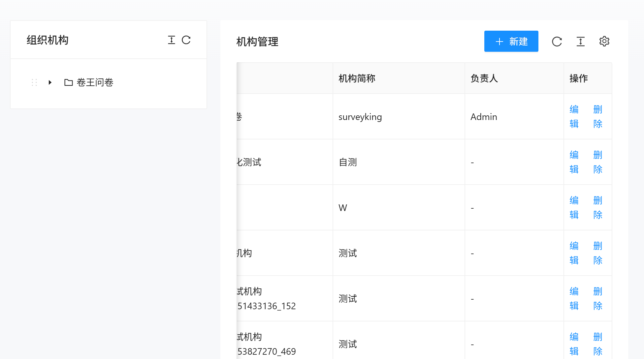Open column settings gear icon

pyautogui.click(x=604, y=42)
